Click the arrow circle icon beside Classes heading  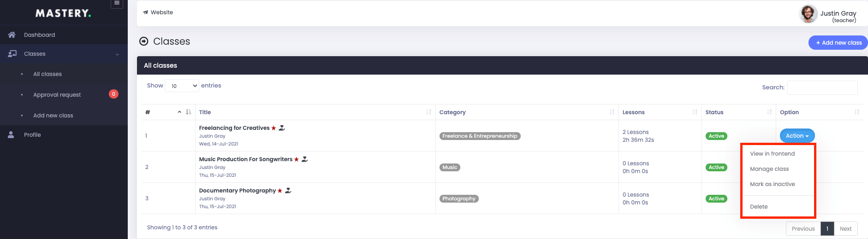[144, 41]
